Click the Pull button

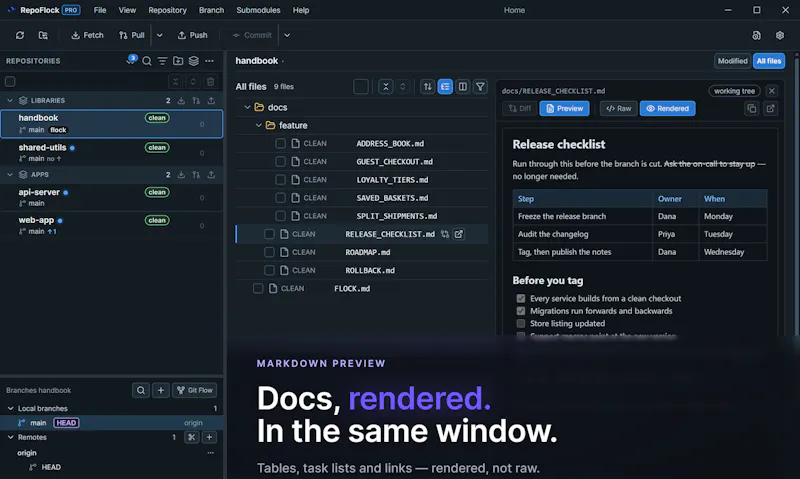[132, 35]
